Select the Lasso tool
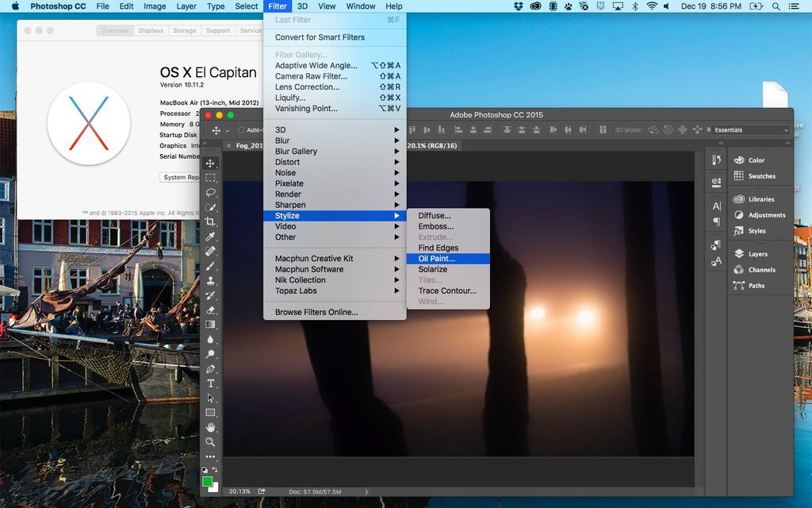Viewport: 812px width, 508px height. pos(210,192)
